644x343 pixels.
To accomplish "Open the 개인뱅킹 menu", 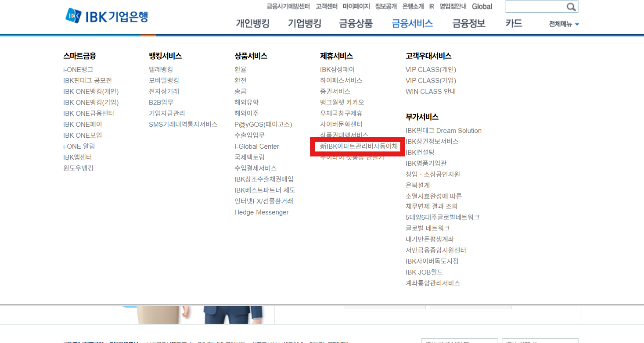I will (253, 23).
